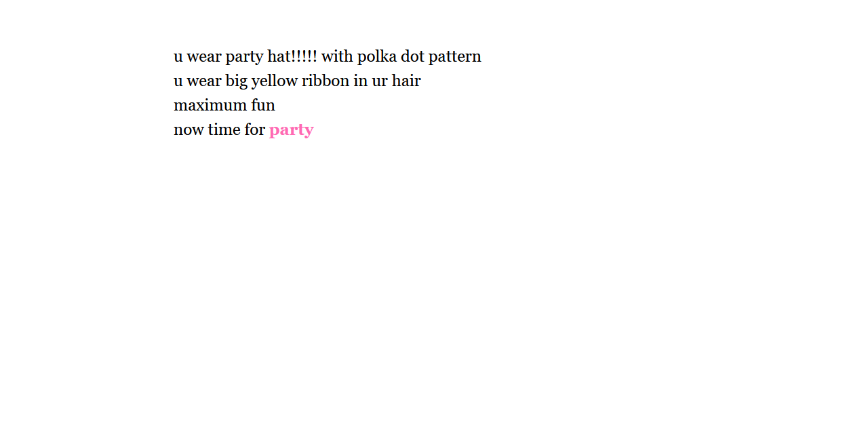Click the word 'fun' in third line
The image size is (868, 434).
(x=263, y=105)
